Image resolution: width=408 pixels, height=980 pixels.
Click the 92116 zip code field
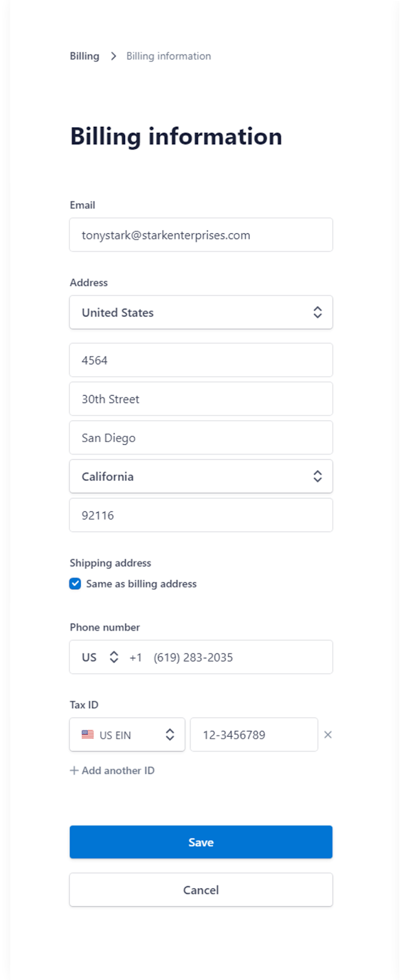[x=201, y=515]
